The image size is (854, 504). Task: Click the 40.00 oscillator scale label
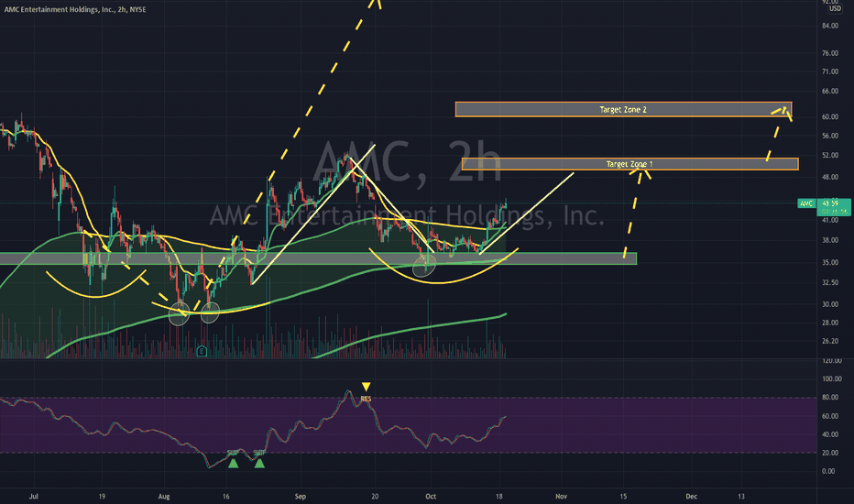[830, 434]
